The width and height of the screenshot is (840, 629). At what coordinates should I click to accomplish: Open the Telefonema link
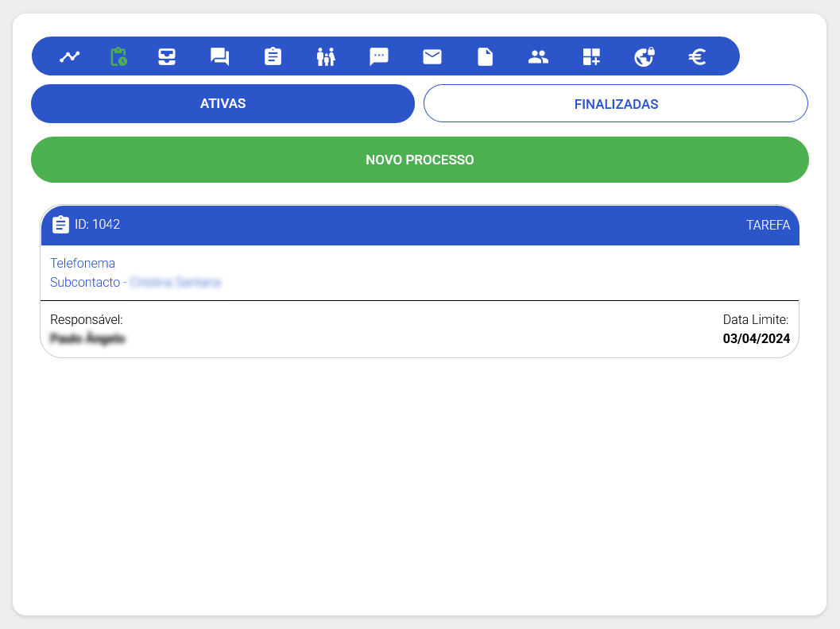point(83,263)
